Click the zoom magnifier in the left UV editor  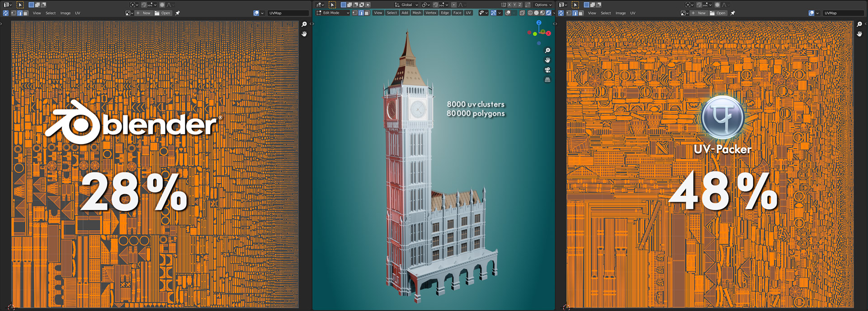coord(304,24)
